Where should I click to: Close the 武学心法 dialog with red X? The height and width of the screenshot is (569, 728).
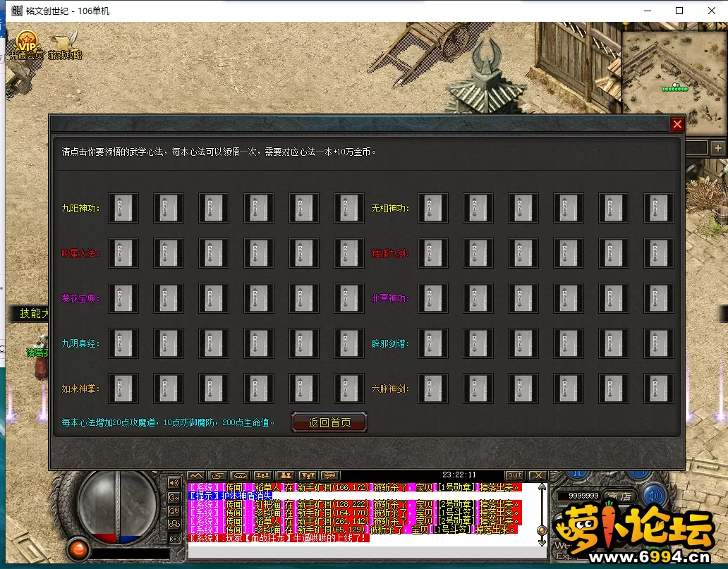tap(677, 124)
